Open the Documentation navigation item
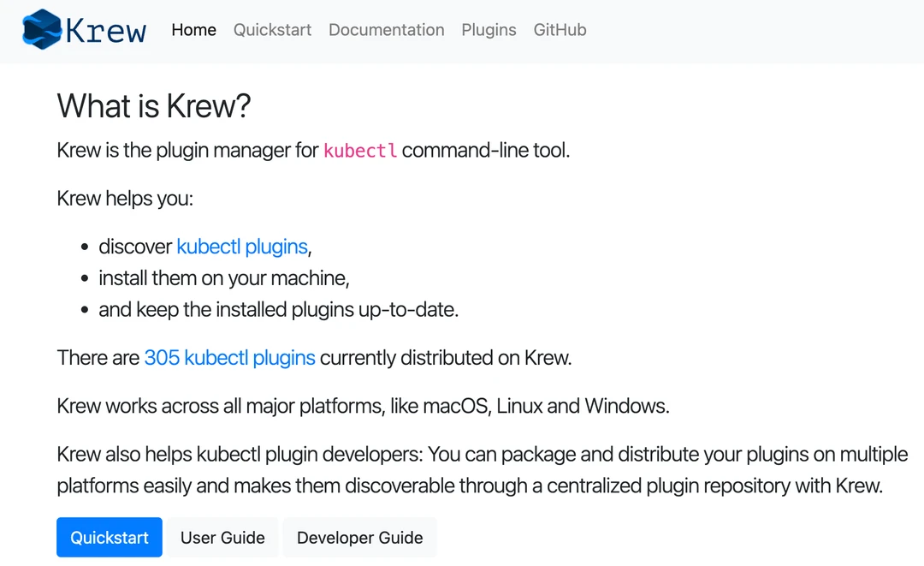924x566 pixels. point(386,30)
